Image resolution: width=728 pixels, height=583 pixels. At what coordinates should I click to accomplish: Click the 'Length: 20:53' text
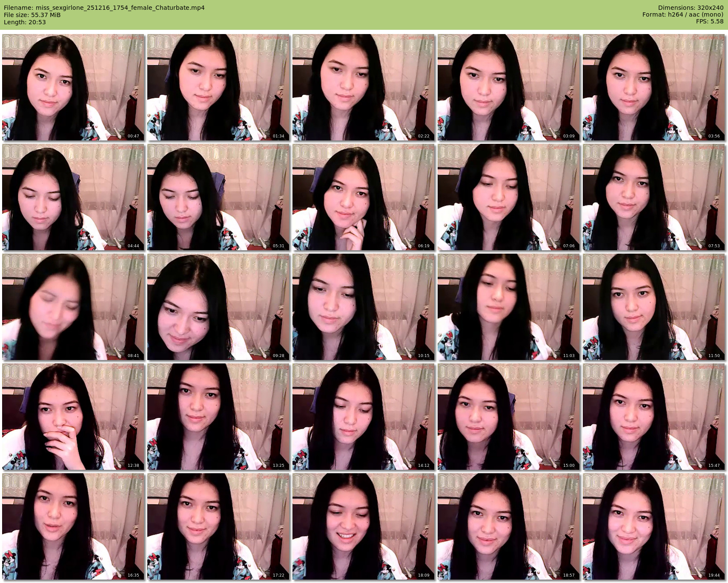pyautogui.click(x=25, y=22)
